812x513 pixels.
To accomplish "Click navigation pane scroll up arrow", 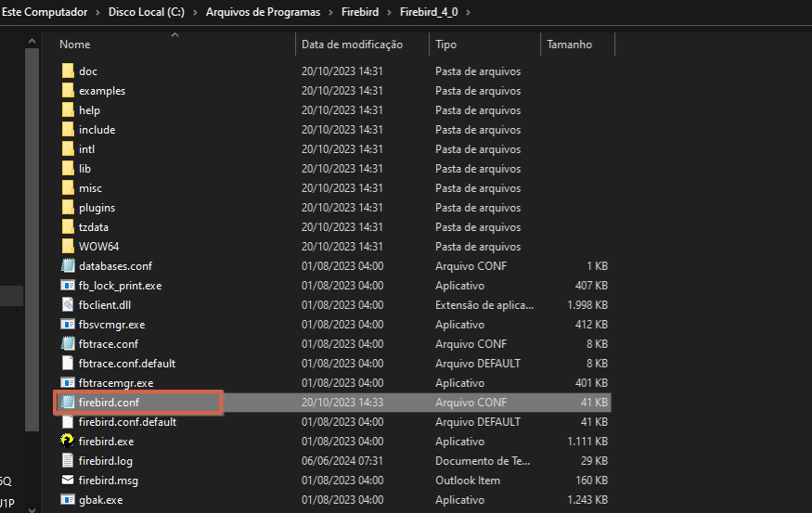I will pyautogui.click(x=32, y=41).
